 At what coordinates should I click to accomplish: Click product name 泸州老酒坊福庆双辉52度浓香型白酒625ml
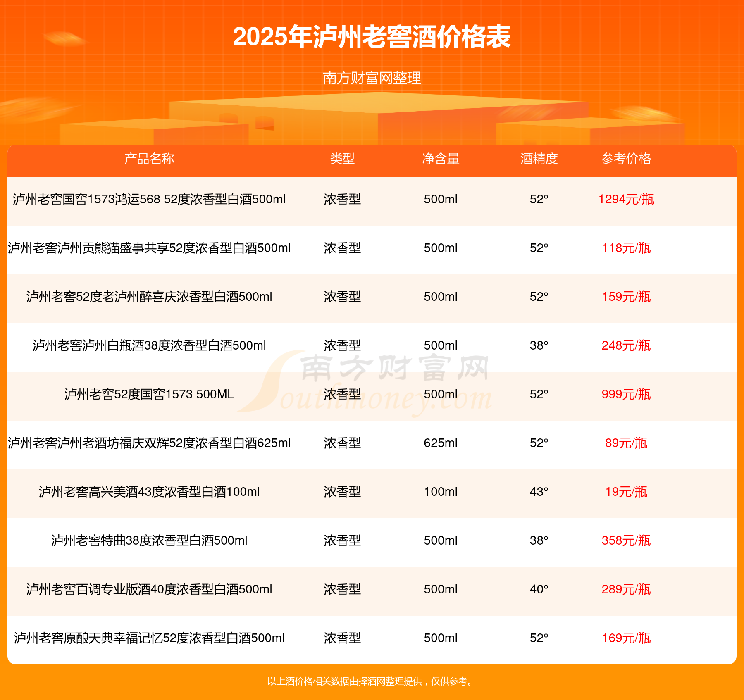(x=149, y=443)
